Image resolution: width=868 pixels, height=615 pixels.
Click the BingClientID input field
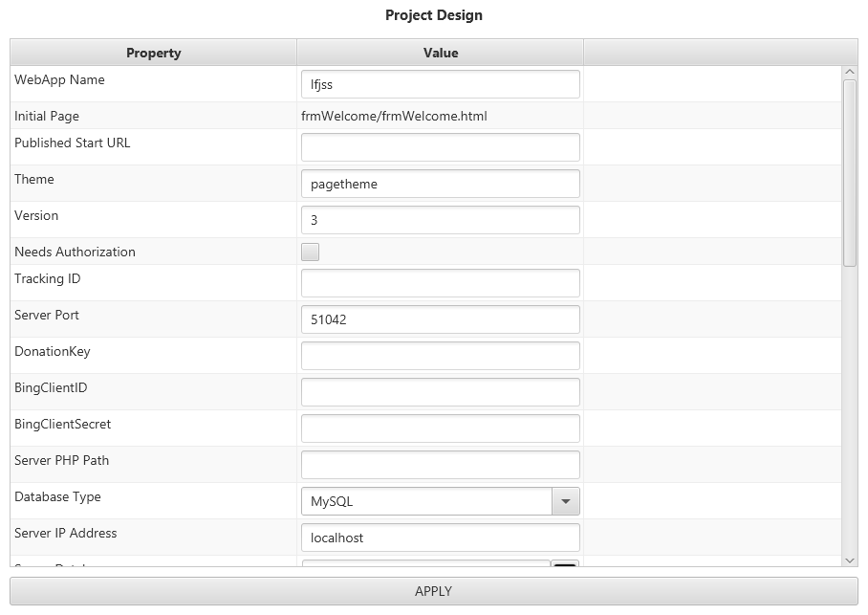pos(440,392)
